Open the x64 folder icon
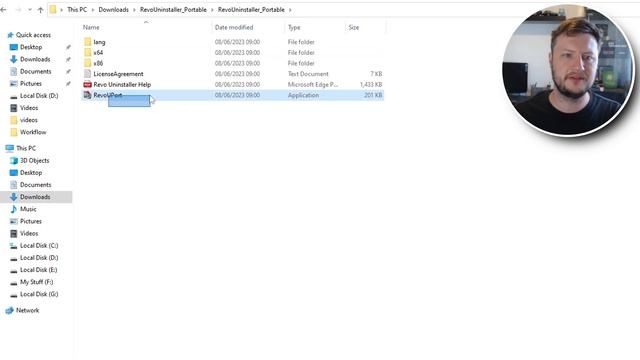 click(87, 52)
